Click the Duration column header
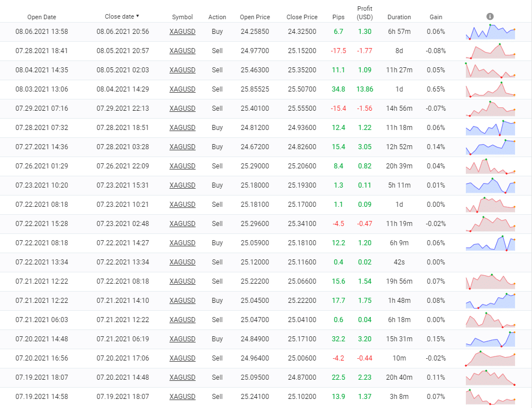This screenshot has width=532, height=408. (399, 17)
